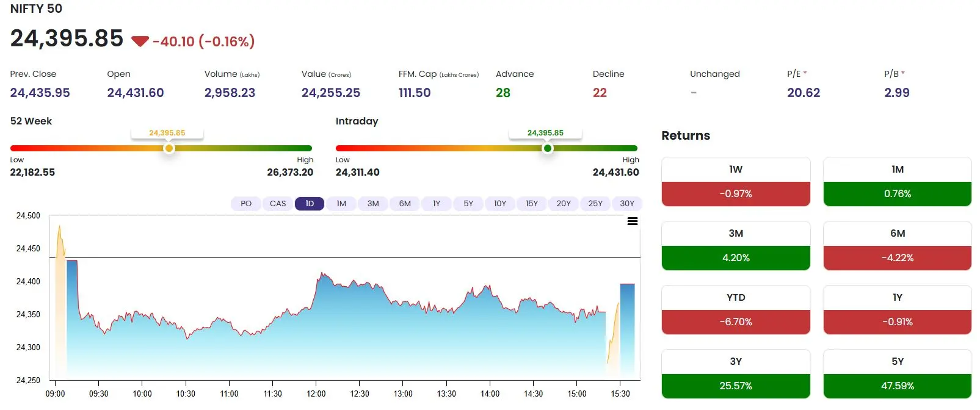Click the 3Y returns card
The image size is (980, 410).
(736, 374)
